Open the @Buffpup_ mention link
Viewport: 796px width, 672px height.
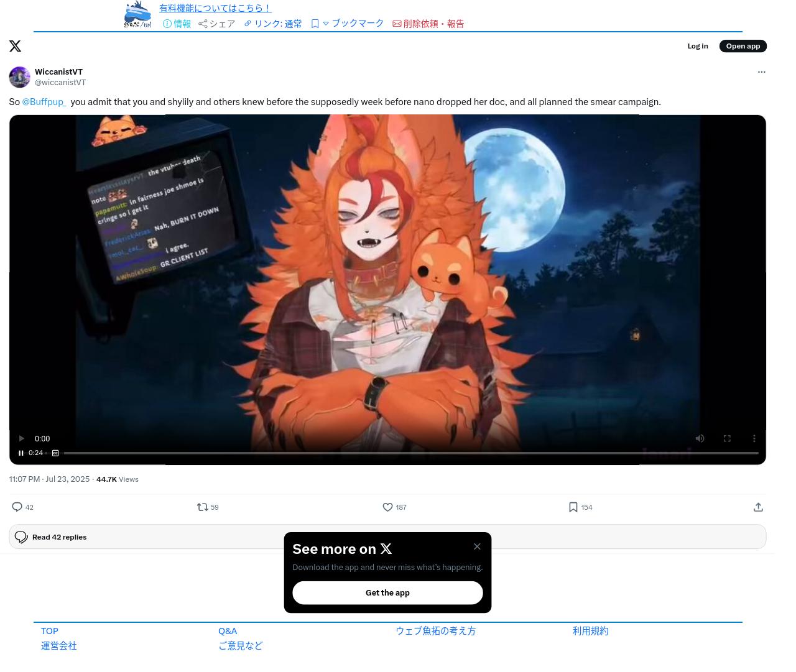click(x=44, y=102)
